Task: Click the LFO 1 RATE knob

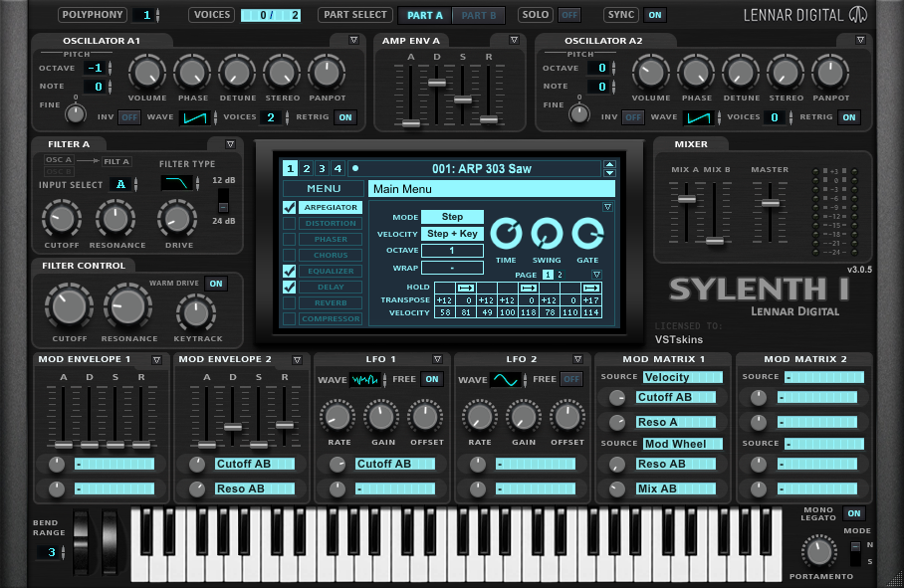Action: click(338, 417)
